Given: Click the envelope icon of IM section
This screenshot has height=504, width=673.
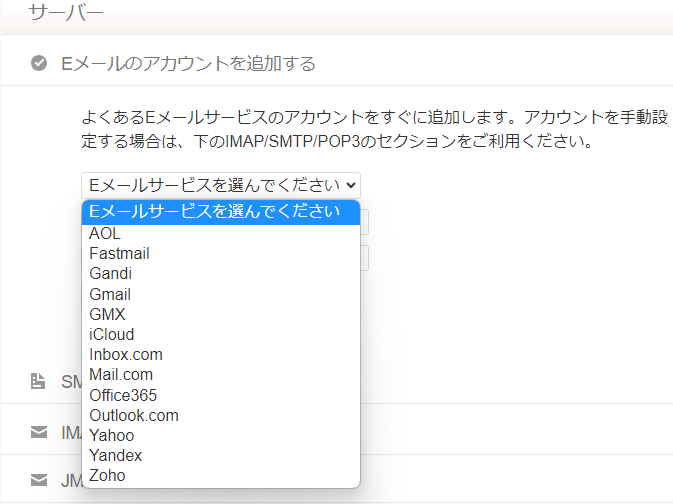Looking at the screenshot, I should pyautogui.click(x=39, y=432).
